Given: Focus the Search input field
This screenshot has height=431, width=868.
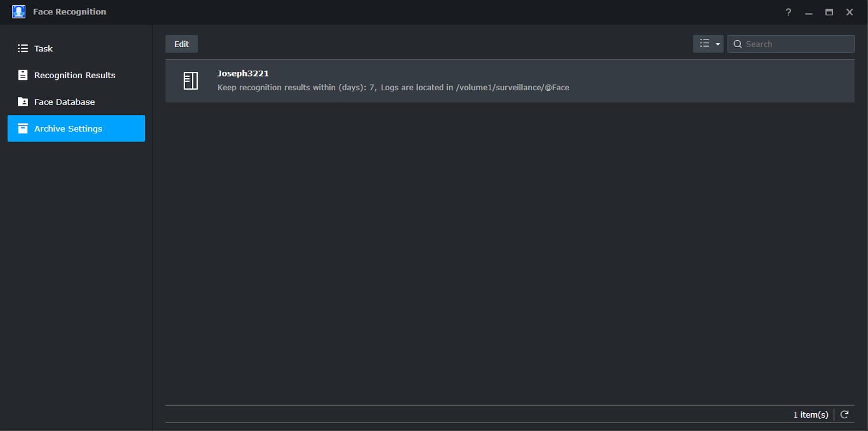Looking at the screenshot, I should (797, 44).
